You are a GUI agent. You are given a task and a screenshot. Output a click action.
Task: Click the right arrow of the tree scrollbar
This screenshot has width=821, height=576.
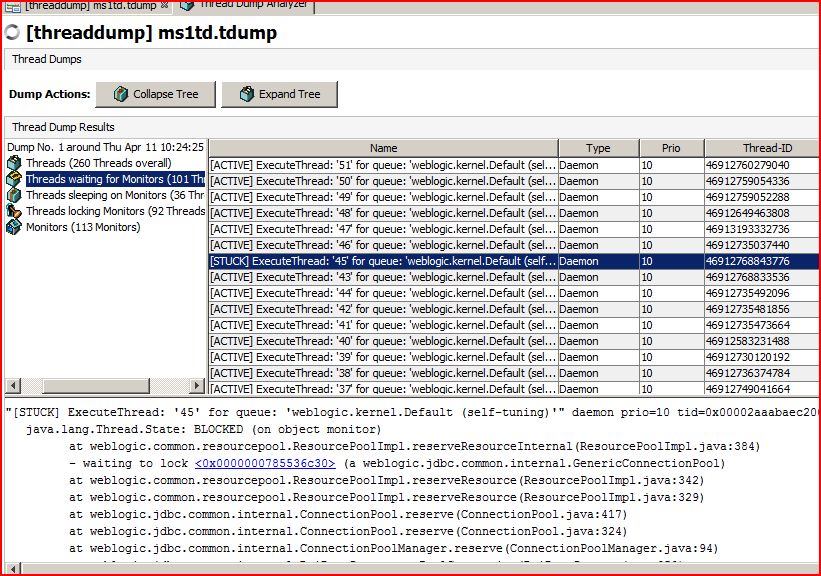tap(196, 386)
